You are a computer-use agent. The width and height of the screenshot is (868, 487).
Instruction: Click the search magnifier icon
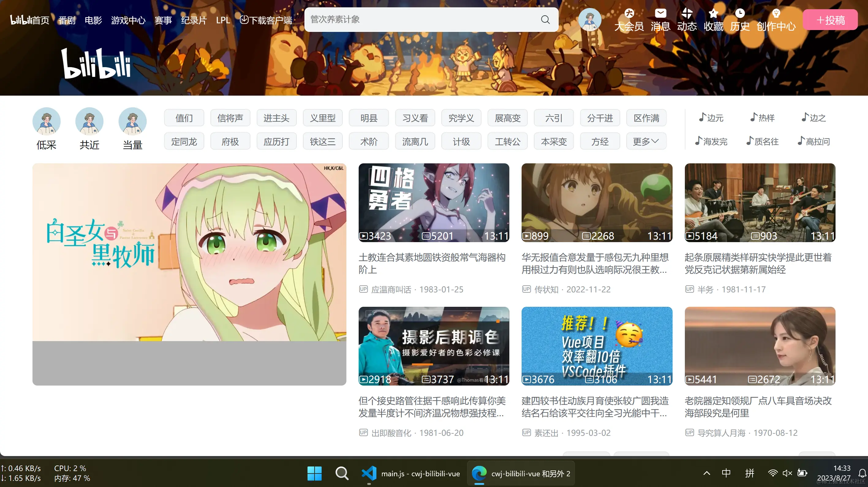coord(545,19)
